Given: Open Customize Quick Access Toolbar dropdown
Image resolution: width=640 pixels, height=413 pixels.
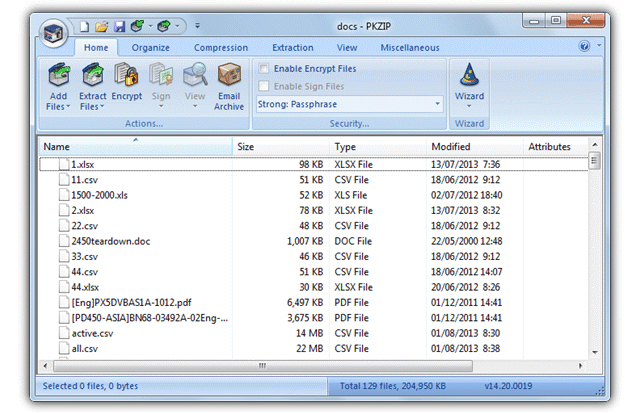Looking at the screenshot, I should pos(198,26).
